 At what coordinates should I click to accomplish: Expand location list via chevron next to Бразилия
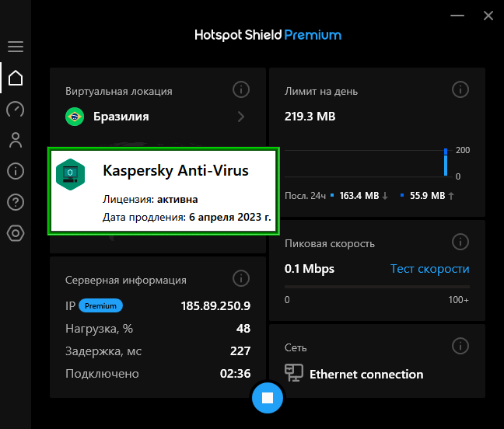click(x=241, y=117)
